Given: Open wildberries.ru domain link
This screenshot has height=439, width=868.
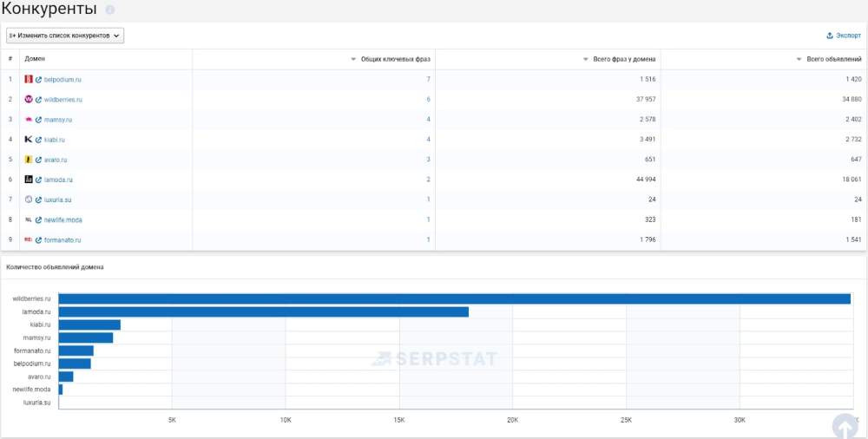Looking at the screenshot, I should [63, 100].
